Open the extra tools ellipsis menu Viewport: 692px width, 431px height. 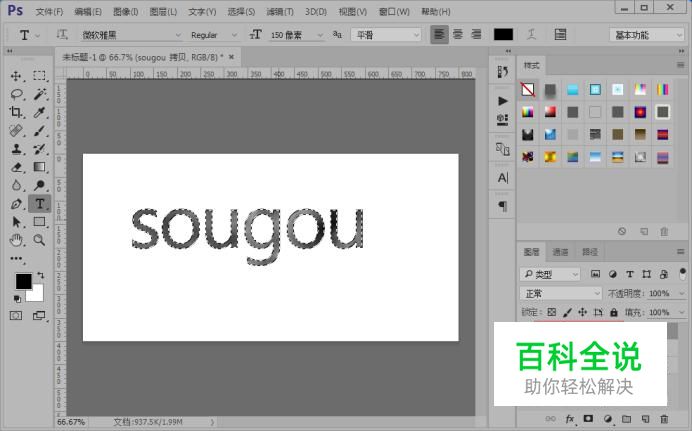tap(16, 259)
